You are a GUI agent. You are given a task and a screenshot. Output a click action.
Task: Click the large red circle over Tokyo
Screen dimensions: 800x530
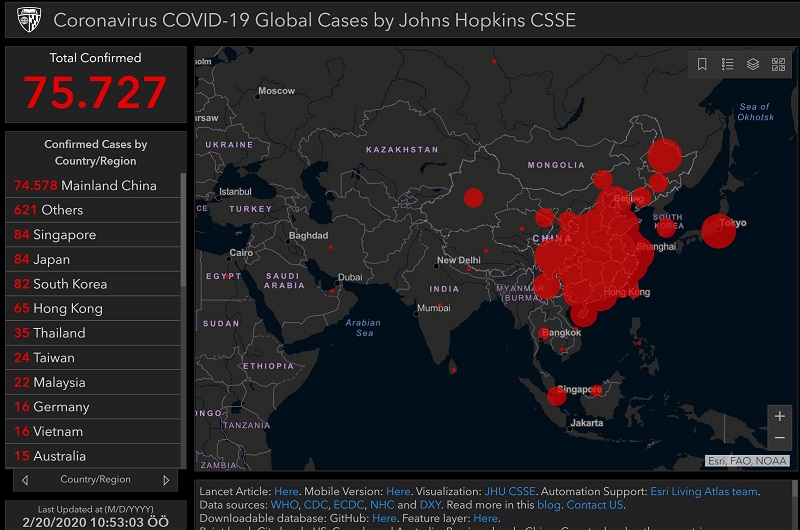[x=717, y=231]
